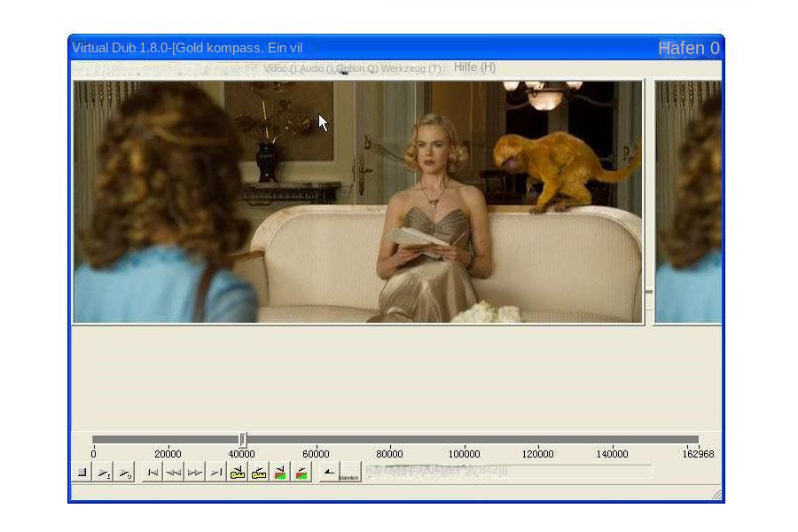Open the Werkzeug menu
Screen dimensions: 798x532
(411, 68)
